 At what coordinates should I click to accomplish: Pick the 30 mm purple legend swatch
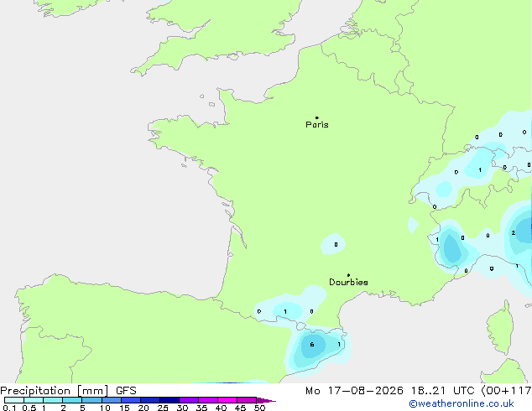(188, 400)
